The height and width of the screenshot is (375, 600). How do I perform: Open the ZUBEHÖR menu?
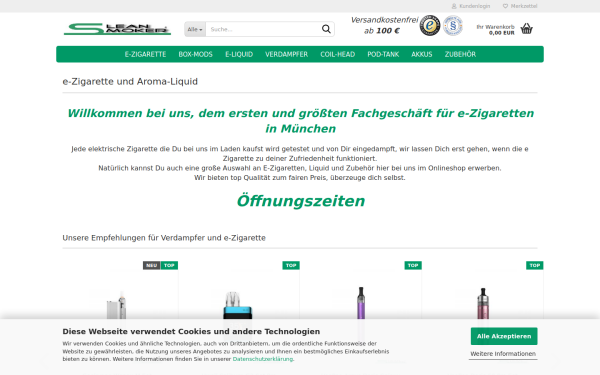pos(460,54)
